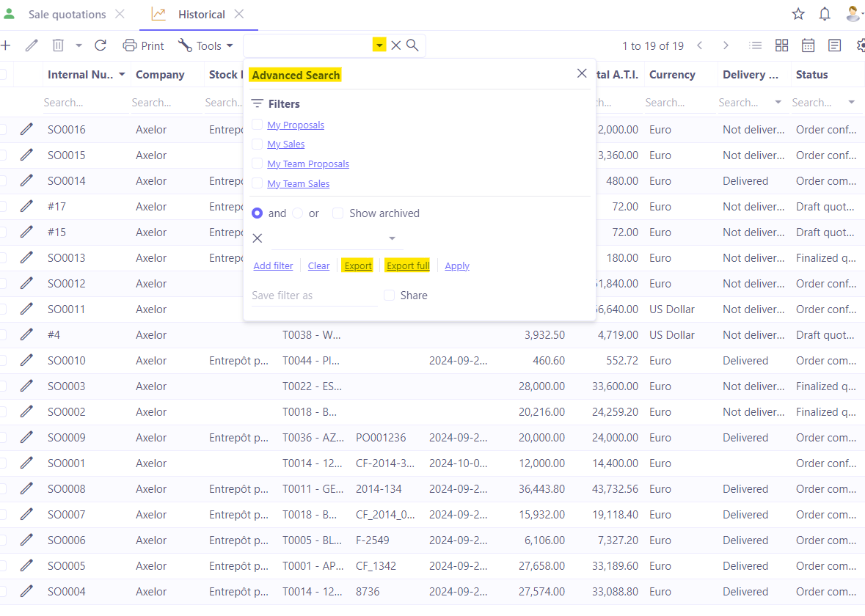Select the "or" radio button
The image size is (865, 616).
[298, 213]
